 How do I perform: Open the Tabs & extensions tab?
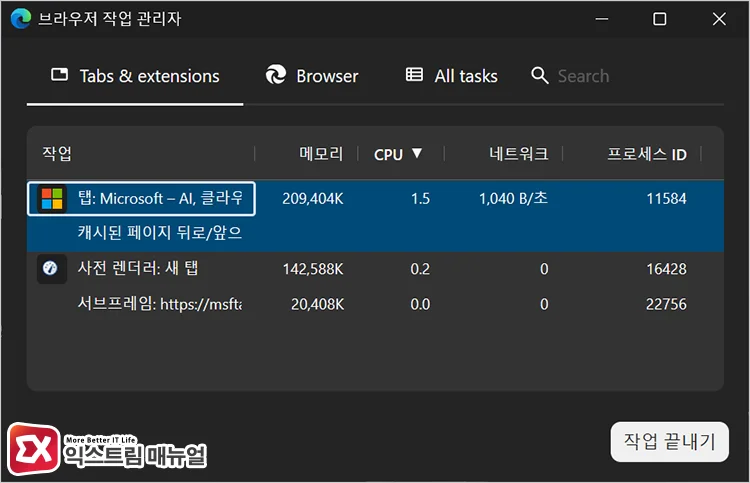pos(135,76)
